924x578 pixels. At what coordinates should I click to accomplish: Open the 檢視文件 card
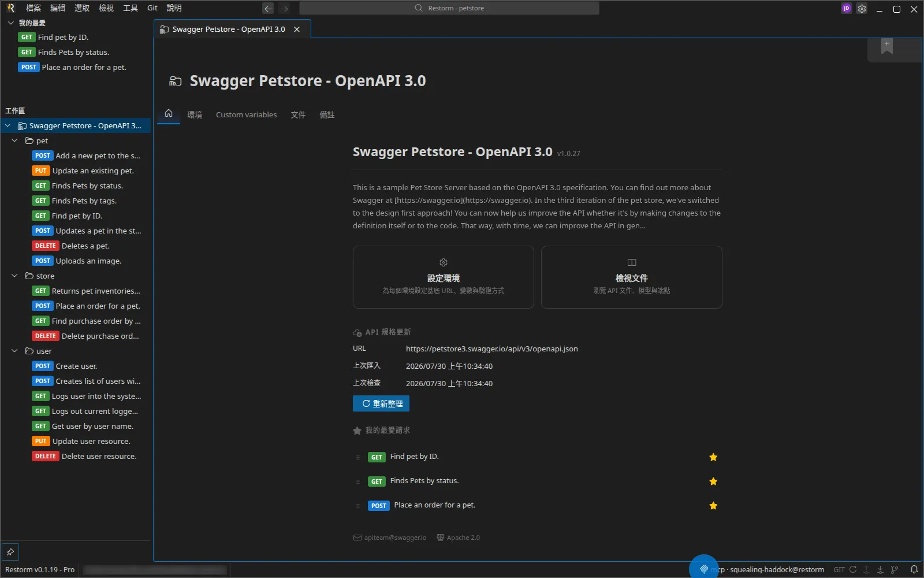[632, 277]
